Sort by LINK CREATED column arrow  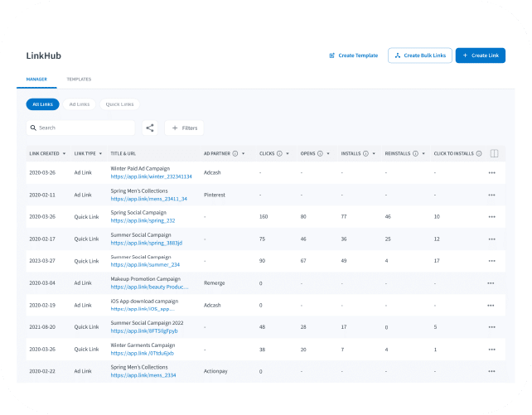point(63,153)
